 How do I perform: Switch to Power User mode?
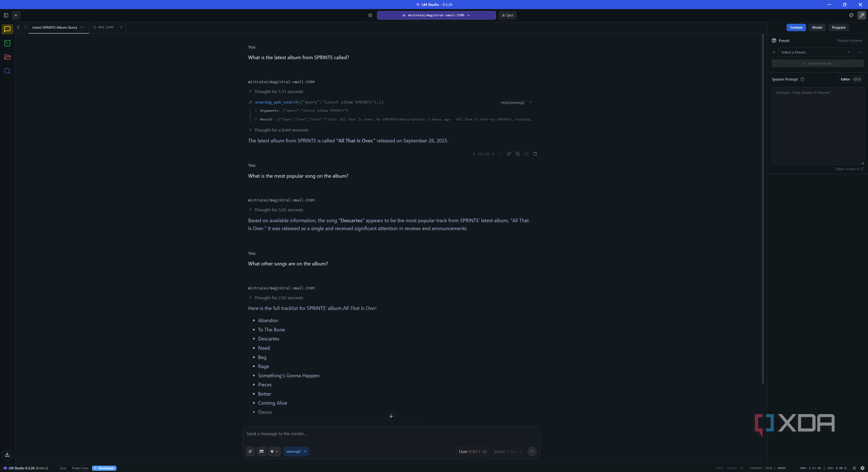coord(79,468)
